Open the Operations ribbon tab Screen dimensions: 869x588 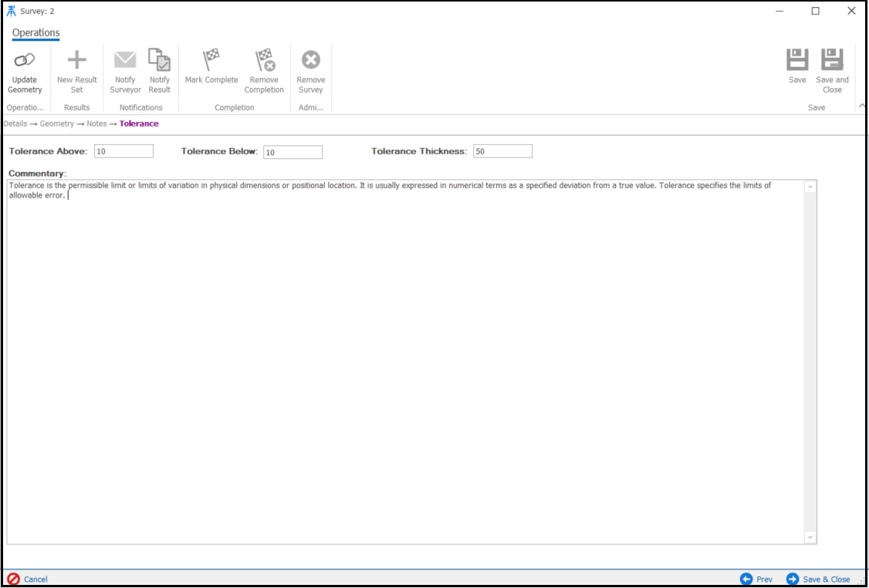pos(36,33)
